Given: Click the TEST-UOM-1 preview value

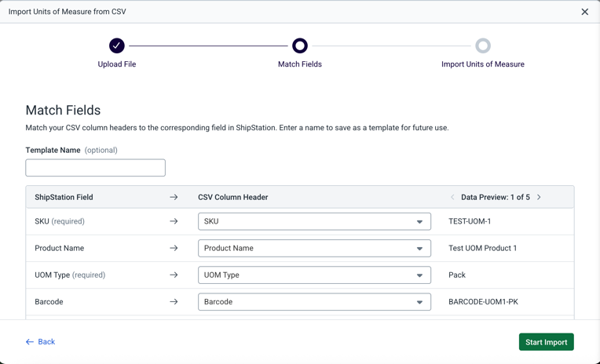Looking at the screenshot, I should [470, 221].
